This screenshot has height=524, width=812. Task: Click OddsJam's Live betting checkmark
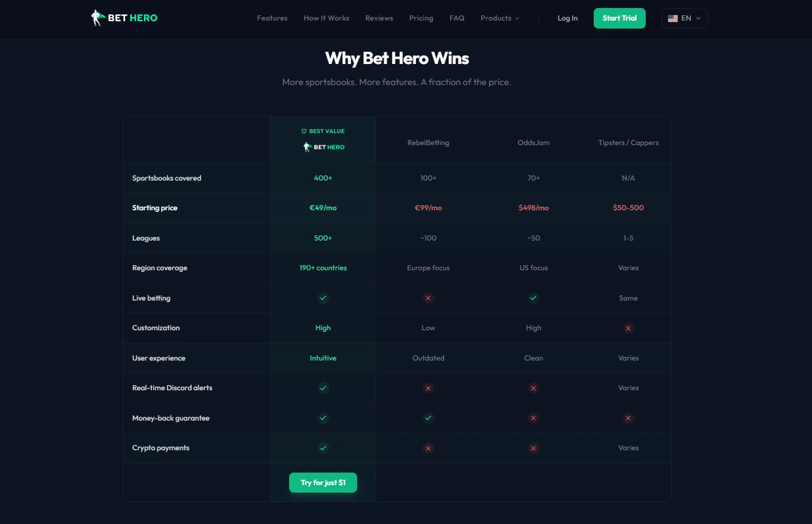pyautogui.click(x=533, y=298)
